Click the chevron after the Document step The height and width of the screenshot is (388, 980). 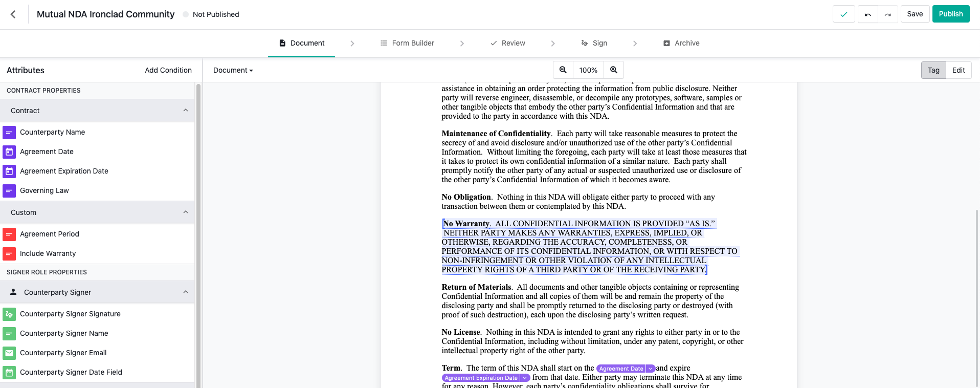point(352,44)
